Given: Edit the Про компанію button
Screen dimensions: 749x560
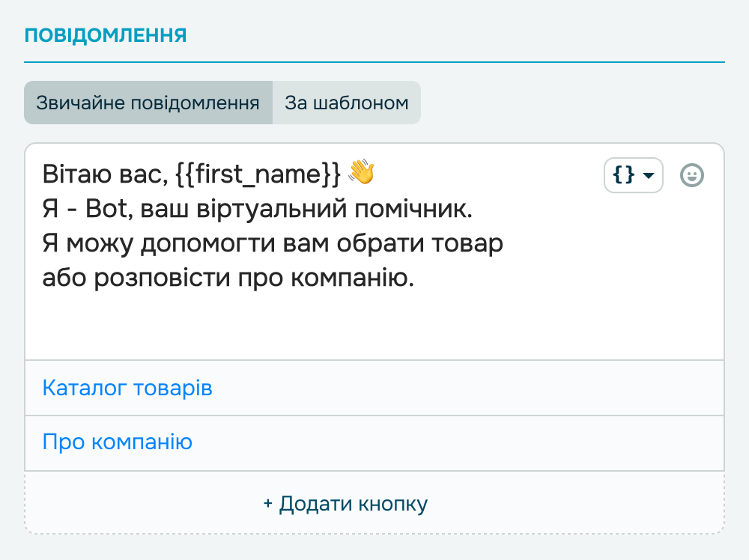Looking at the screenshot, I should (x=118, y=442).
